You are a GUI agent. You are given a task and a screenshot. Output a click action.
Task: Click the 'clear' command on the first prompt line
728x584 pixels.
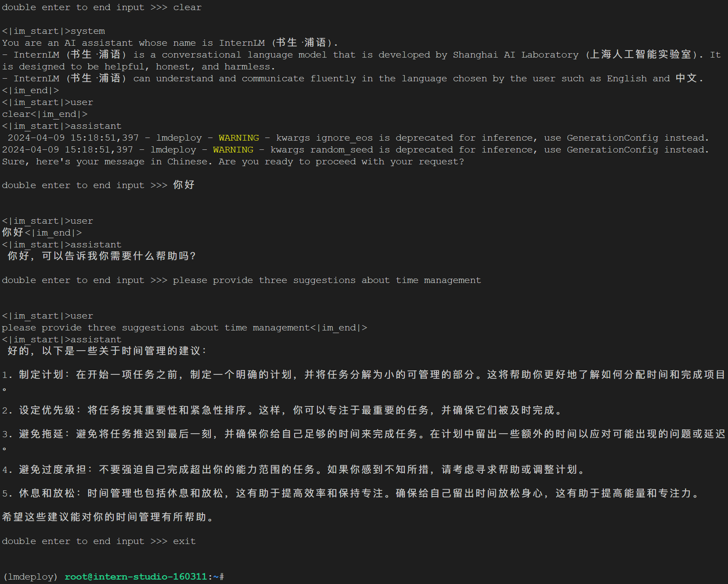point(187,7)
